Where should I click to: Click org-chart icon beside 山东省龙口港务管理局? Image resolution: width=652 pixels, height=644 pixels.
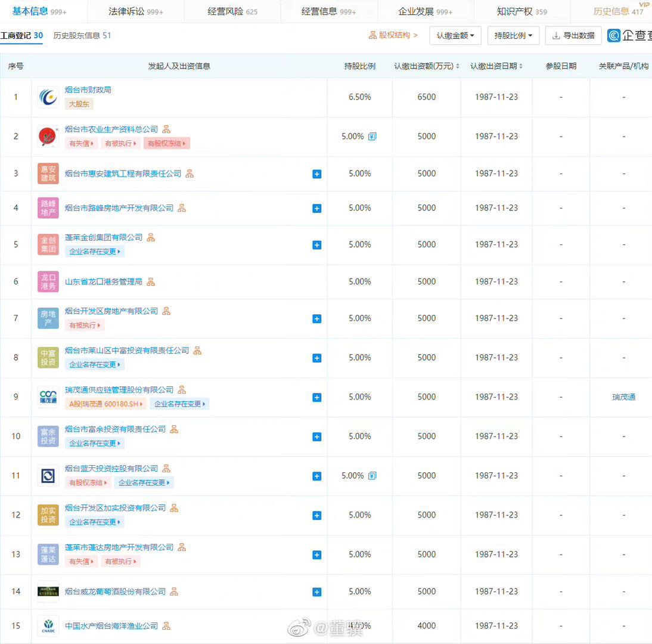pyautogui.click(x=151, y=281)
